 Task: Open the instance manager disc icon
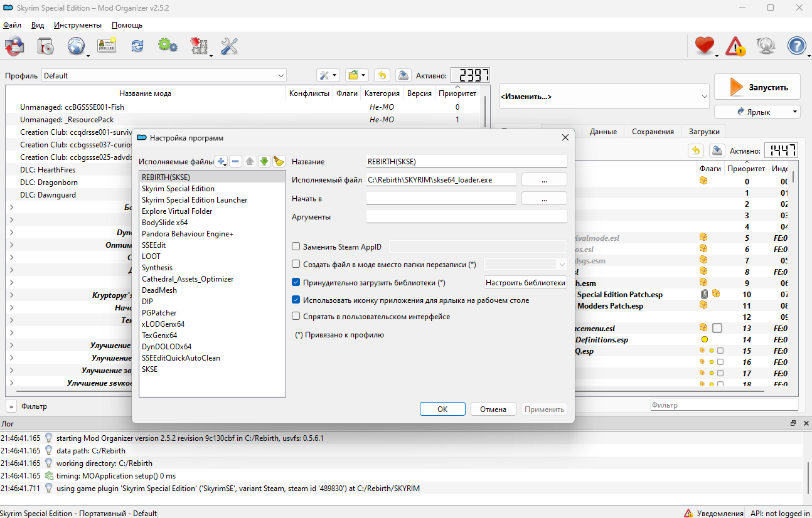(45, 46)
